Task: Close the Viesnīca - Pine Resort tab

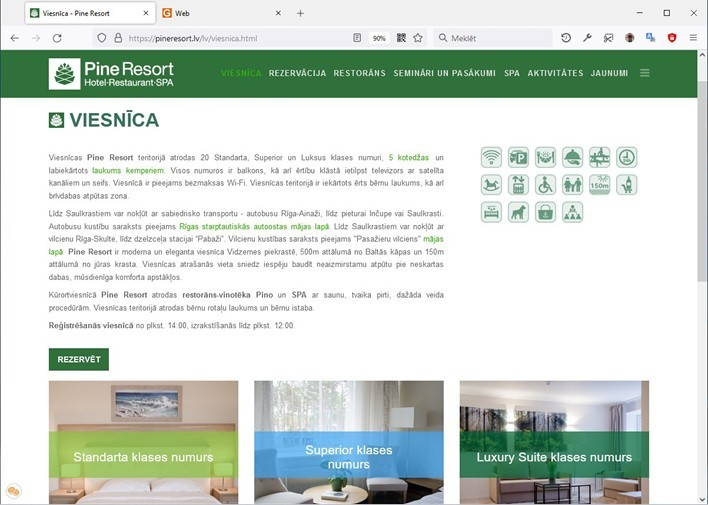Action: coord(146,13)
